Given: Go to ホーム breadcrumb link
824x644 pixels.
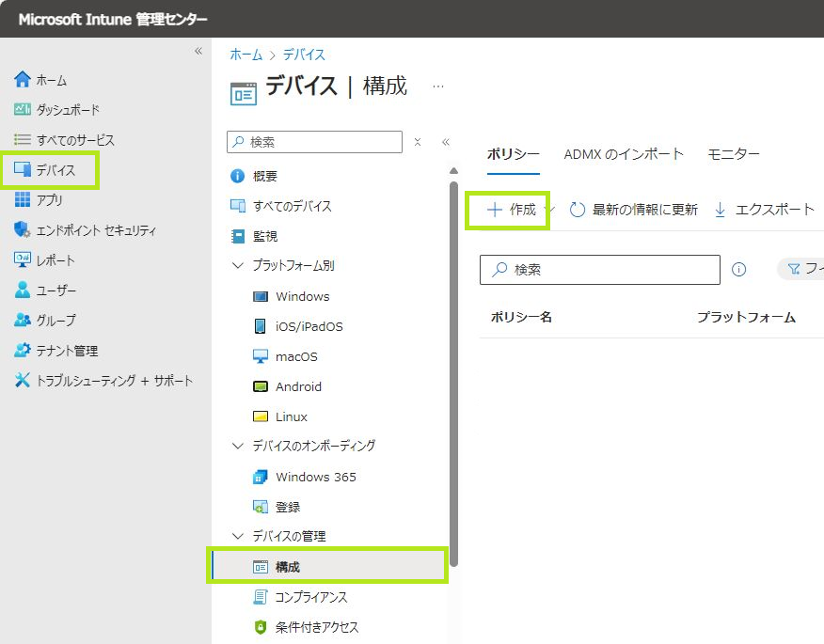Looking at the screenshot, I should (246, 55).
